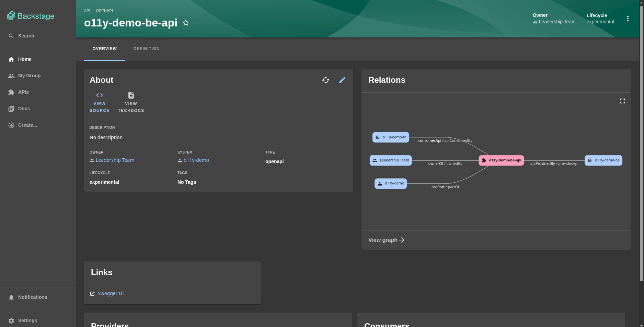Screen dimensions: 644x327
Task: Open the header three-dot menu
Action: pos(628,19)
